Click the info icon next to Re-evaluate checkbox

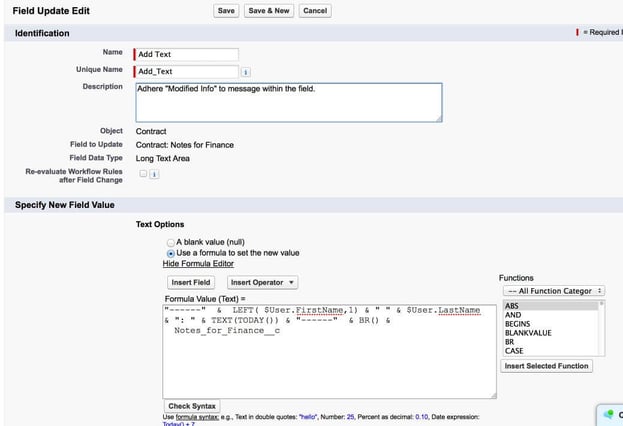pos(155,174)
